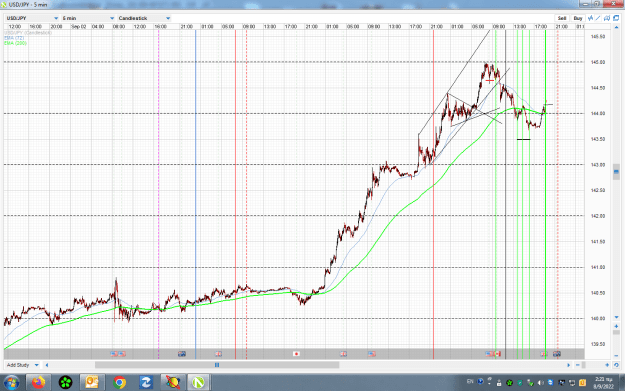625x391 pixels.
Task: Open the Add Study dropdown arrow
Action: [x=37, y=365]
